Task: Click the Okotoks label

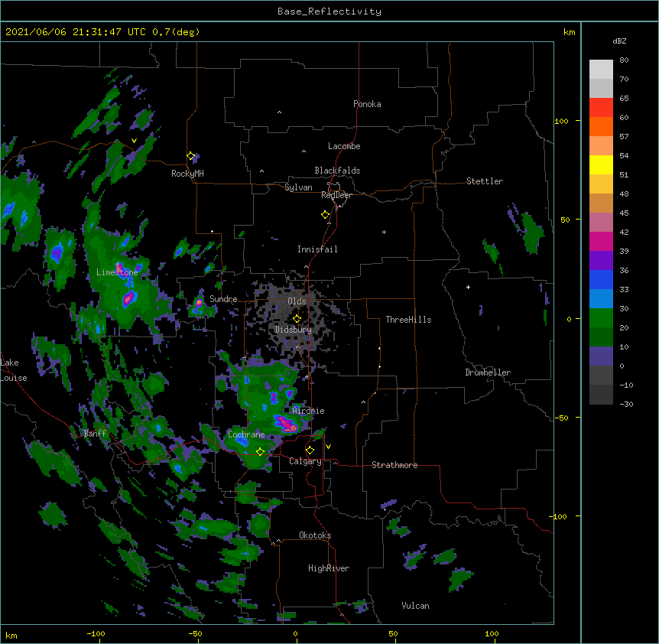Action: point(315,535)
